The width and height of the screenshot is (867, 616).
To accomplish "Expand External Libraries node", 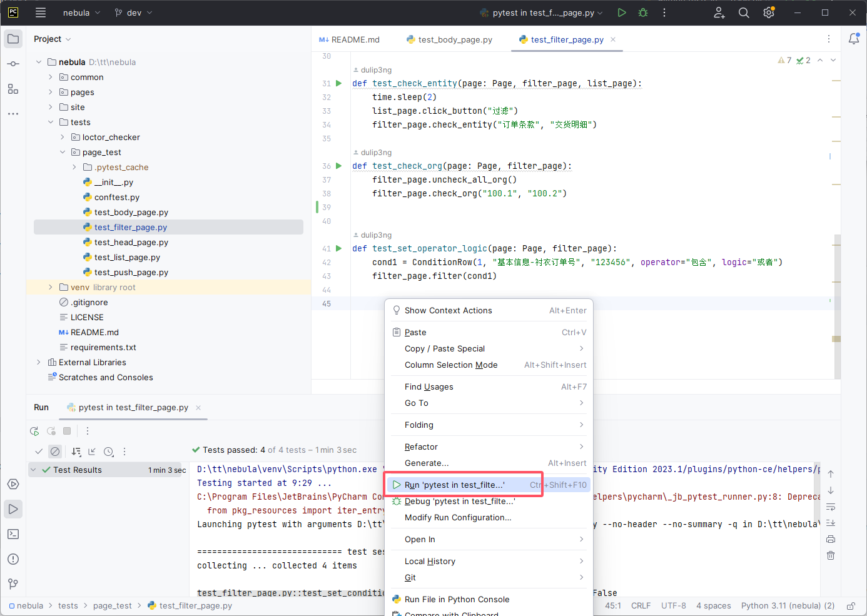I will click(x=39, y=362).
